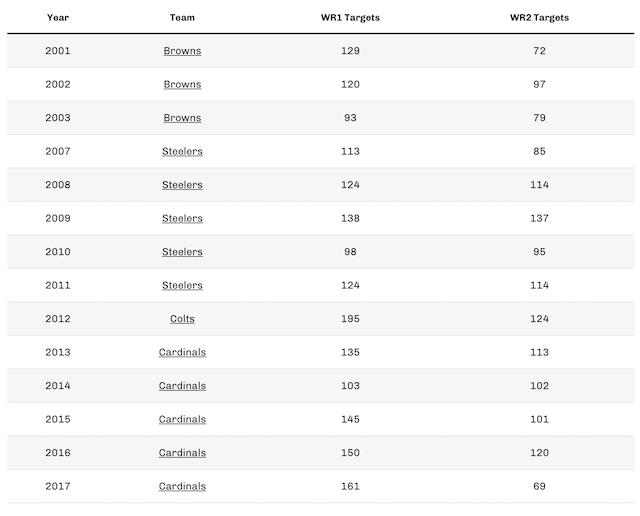
Task: Open the Colts link in the 2012 row
Action: tap(182, 319)
